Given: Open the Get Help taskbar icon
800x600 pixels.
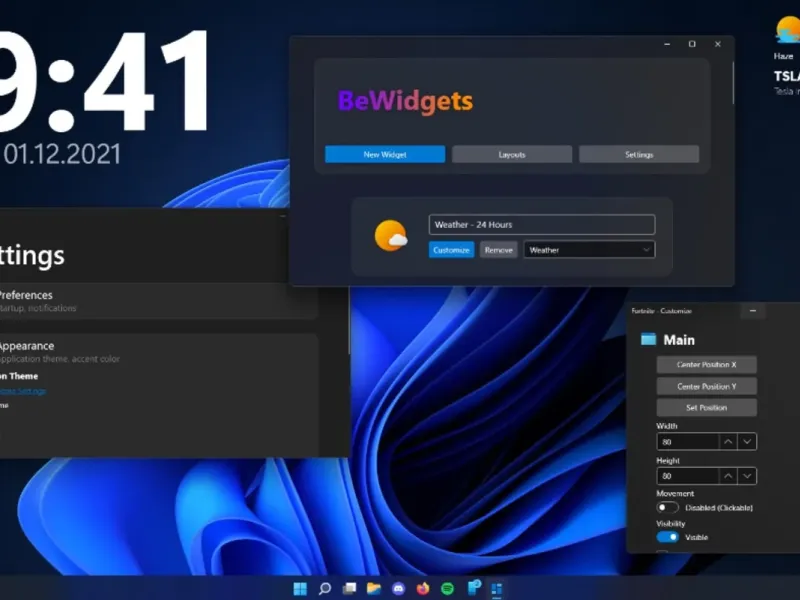Looking at the screenshot, I should (x=473, y=588).
